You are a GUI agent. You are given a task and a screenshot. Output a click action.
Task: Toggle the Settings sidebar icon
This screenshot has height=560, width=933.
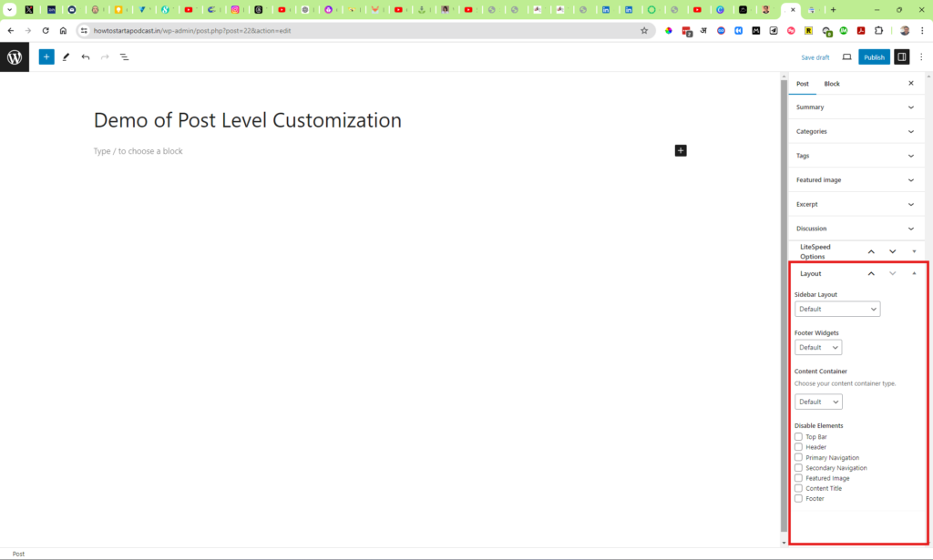tap(902, 57)
